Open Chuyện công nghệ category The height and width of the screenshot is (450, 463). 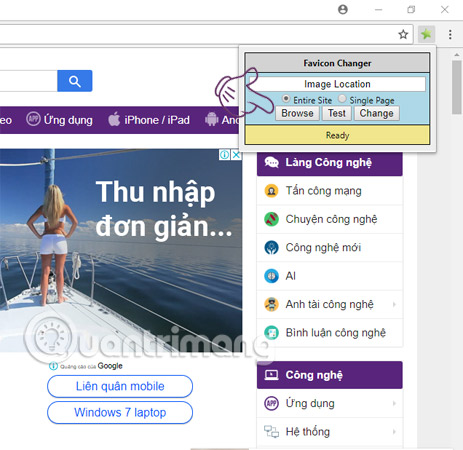(330, 219)
